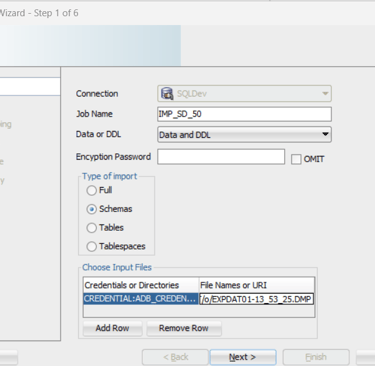Click the CREDENTIAL:ADB_CREDEN... table cell
375x366 pixels.
(x=141, y=299)
